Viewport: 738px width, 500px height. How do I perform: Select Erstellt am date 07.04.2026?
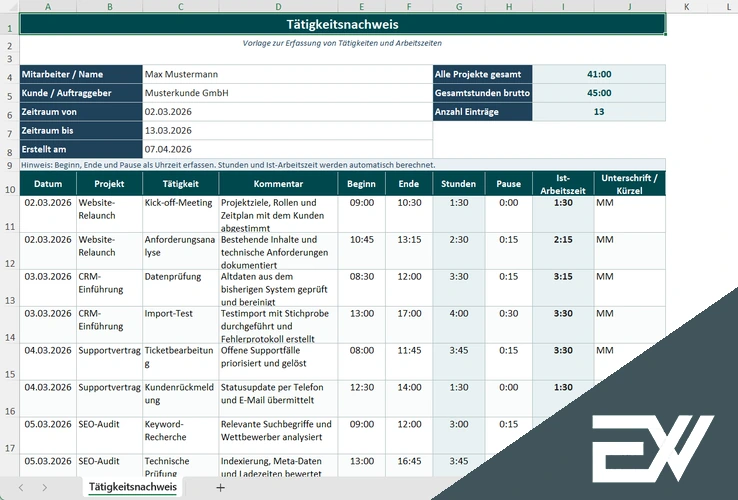coord(288,149)
